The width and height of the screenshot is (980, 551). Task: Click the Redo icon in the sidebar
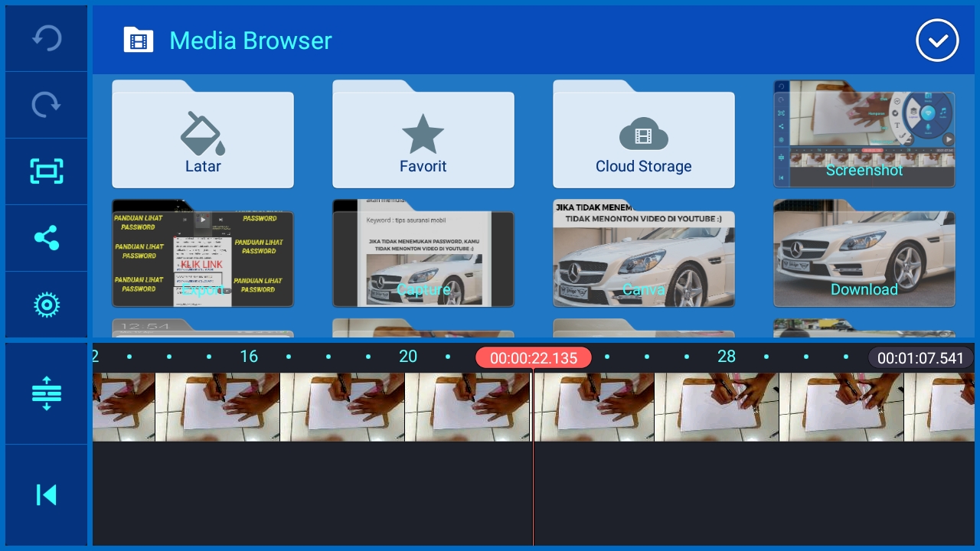click(46, 104)
